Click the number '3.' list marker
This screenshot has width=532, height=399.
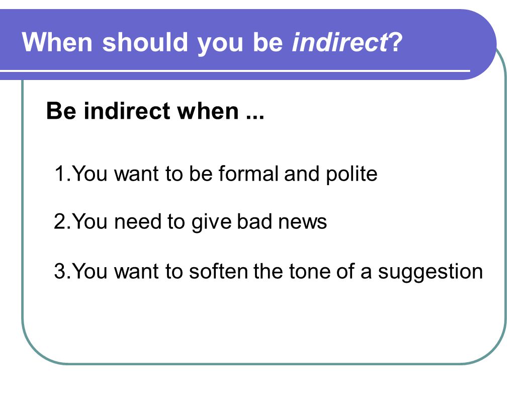62,272
